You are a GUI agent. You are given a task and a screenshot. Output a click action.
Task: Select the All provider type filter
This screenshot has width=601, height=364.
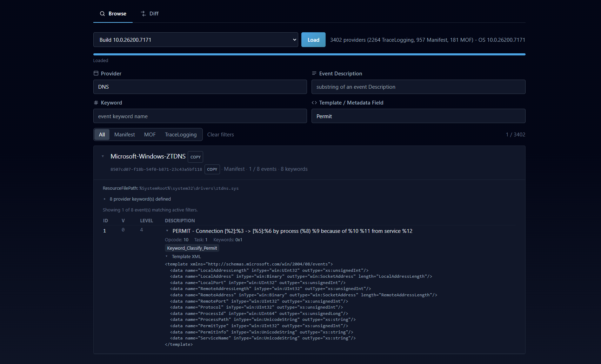click(102, 135)
